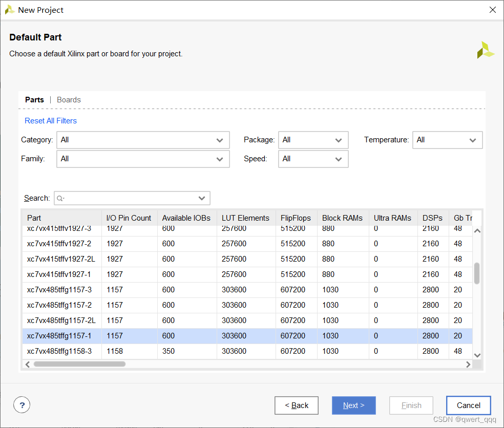This screenshot has width=504, height=428.
Task: Click the Finish button
Action: pyautogui.click(x=411, y=405)
